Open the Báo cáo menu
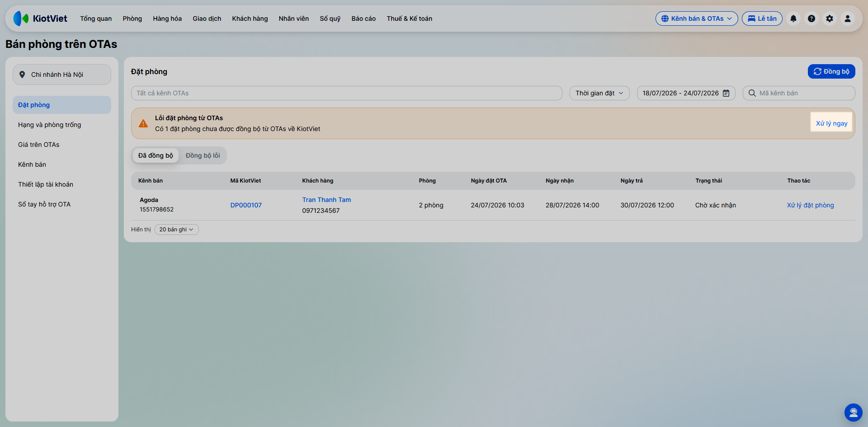This screenshot has height=427, width=868. tap(363, 19)
